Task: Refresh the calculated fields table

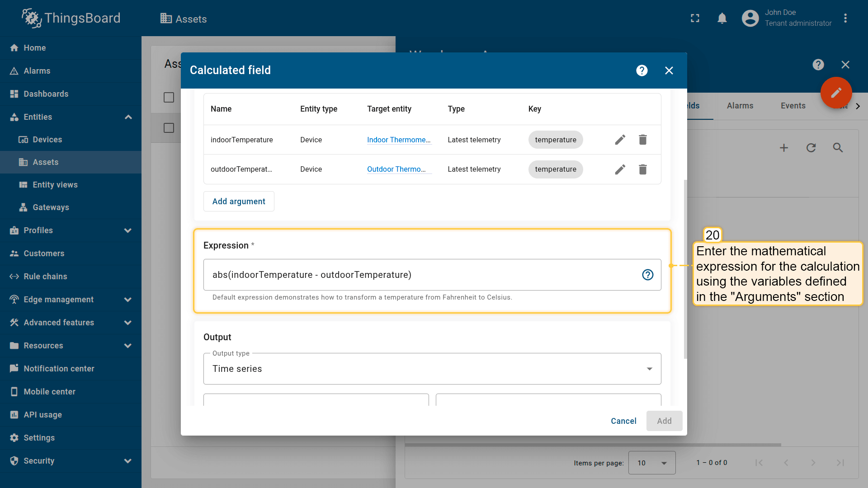Action: point(811,148)
